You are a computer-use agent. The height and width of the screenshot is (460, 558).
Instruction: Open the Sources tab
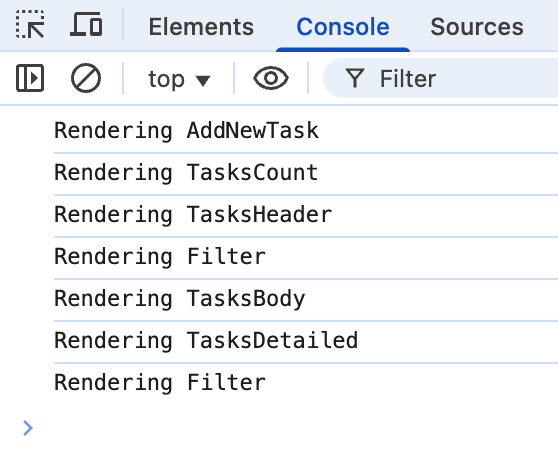click(477, 27)
